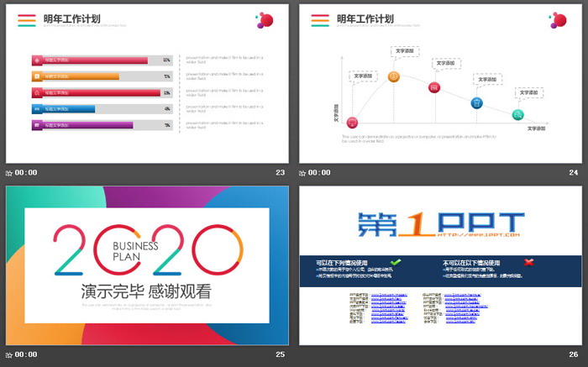
Task: Click the icon on the blue progress bar
Action: tap(37, 109)
